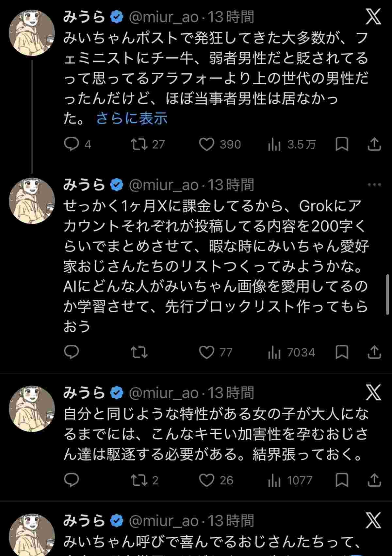The image size is (392, 556).
Task: Repost the first post with 27 reposts
Action: point(139,144)
